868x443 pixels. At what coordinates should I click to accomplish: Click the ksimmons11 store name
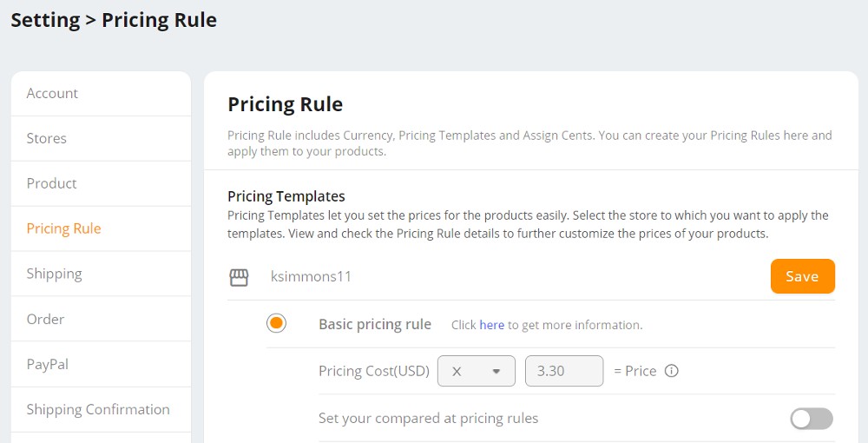point(311,276)
